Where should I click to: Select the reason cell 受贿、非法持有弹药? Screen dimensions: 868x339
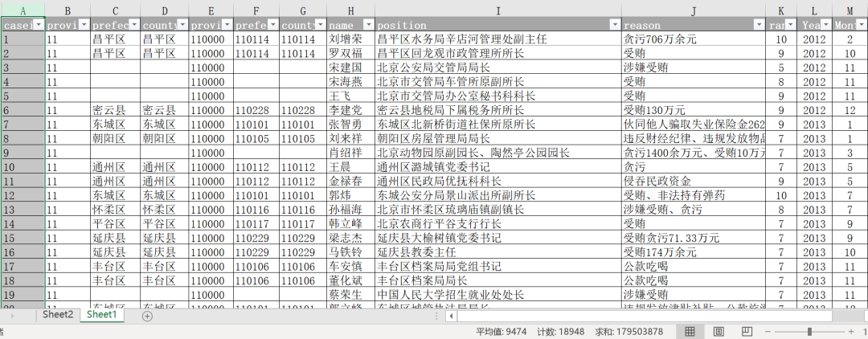(x=694, y=195)
